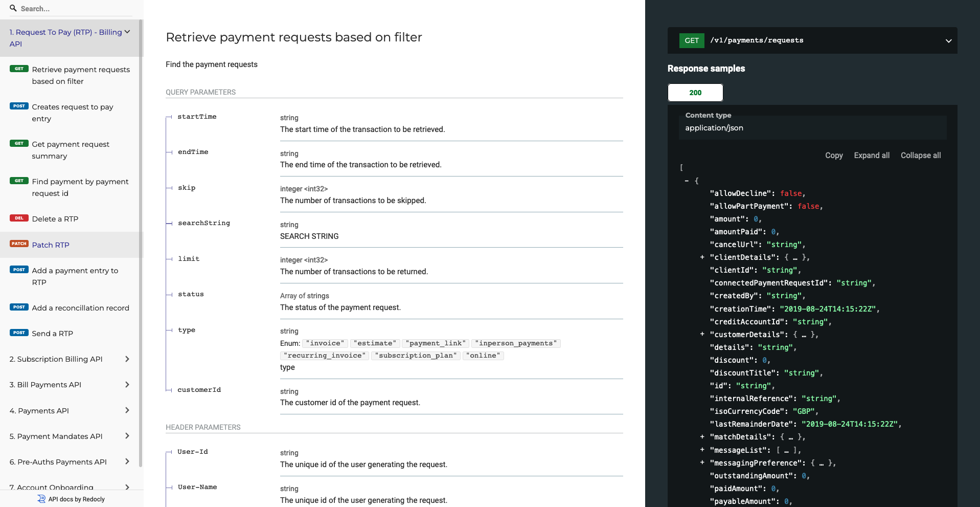The image size is (980, 507).
Task: Click the "subscription_plan" enum value
Action: 416,356
